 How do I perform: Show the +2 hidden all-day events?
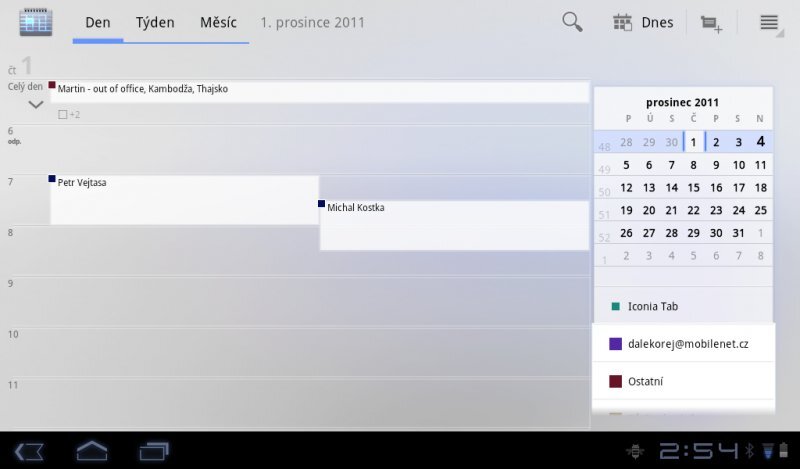(x=69, y=114)
